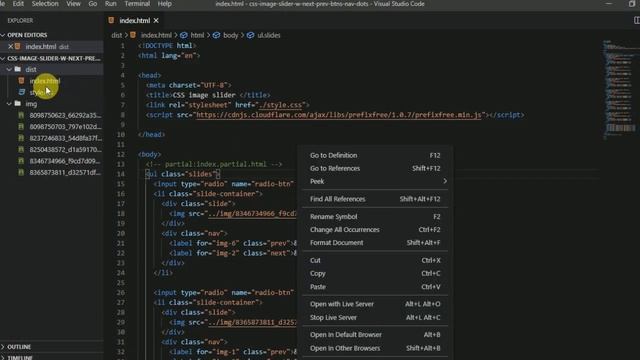Close the index.html editor tab
This screenshot has height=360, width=640.
pyautogui.click(x=156, y=20)
